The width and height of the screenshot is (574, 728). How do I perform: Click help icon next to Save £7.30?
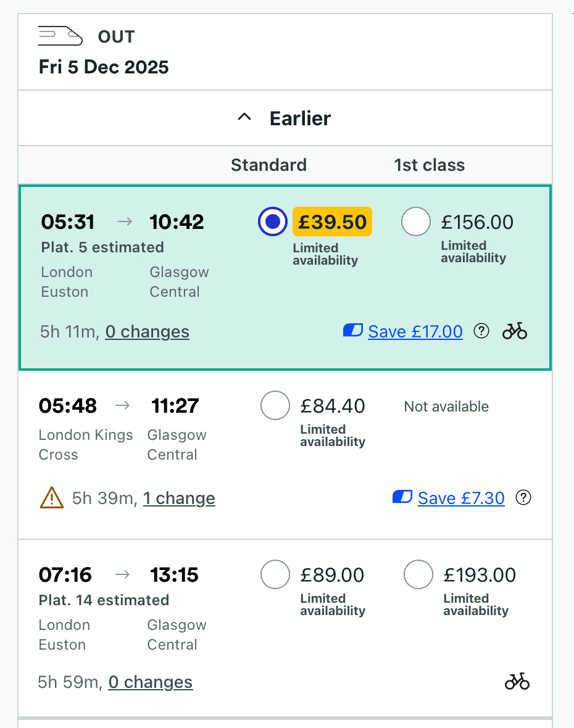coord(523,497)
